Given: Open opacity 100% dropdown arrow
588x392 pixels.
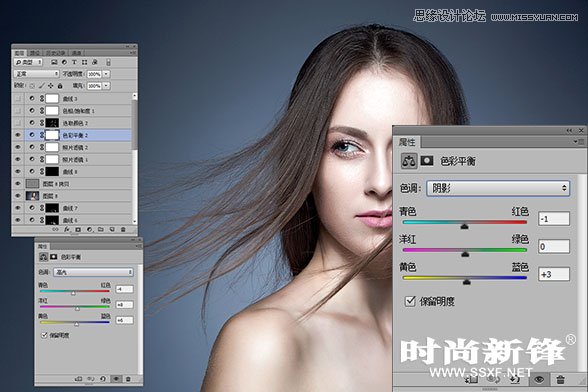Looking at the screenshot, I should (106, 74).
